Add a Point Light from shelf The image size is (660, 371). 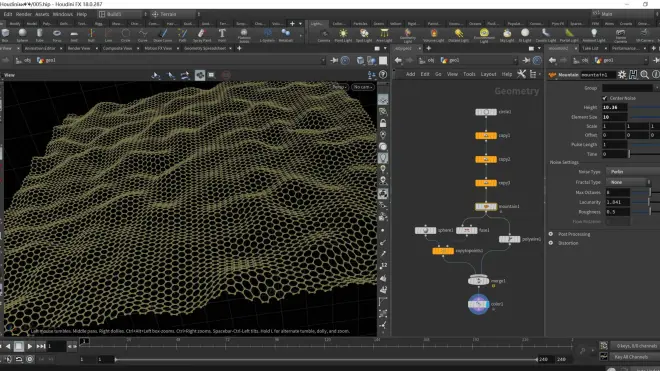point(343,35)
